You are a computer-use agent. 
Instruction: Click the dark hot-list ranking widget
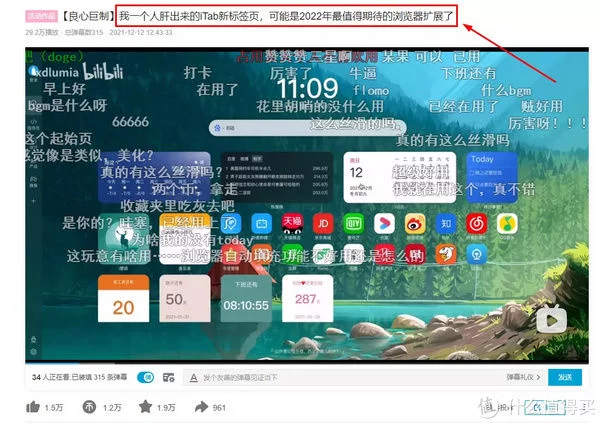coord(277,178)
